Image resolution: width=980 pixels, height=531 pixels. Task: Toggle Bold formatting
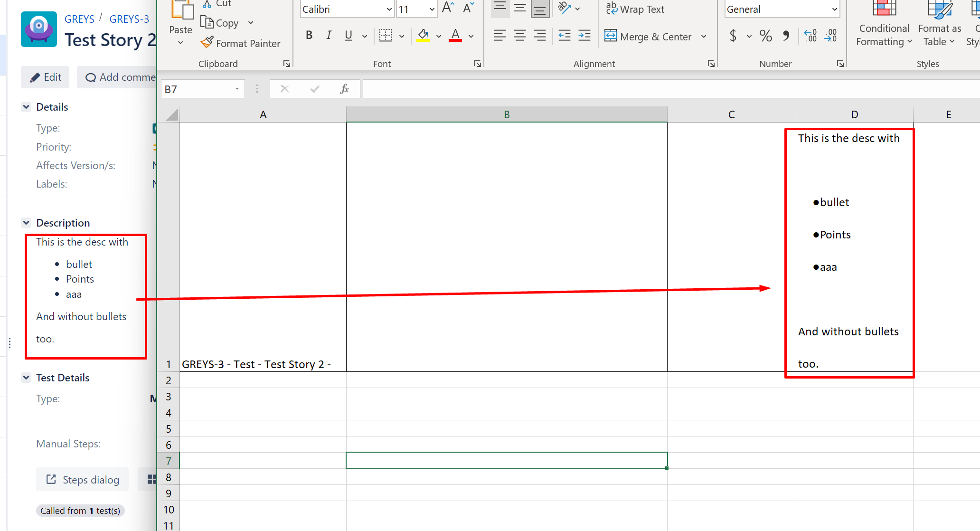309,35
